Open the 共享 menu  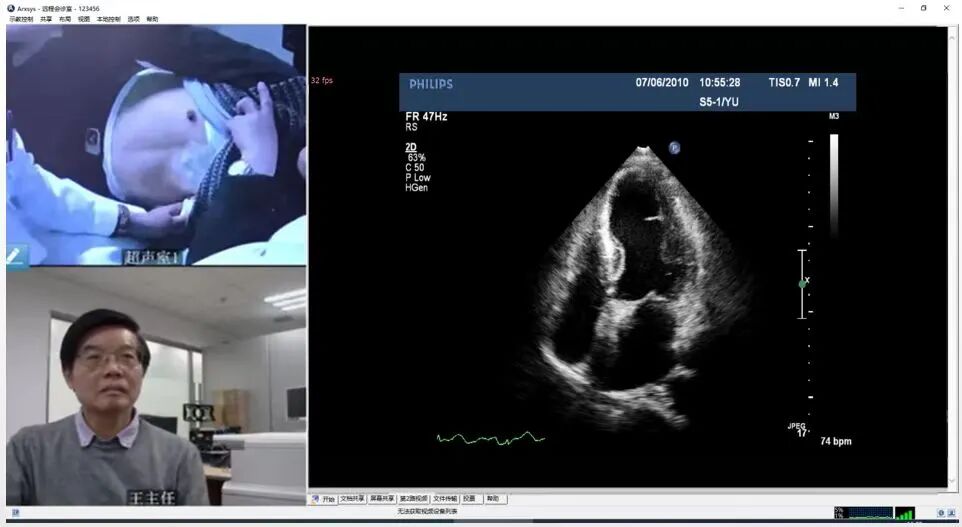46,19
